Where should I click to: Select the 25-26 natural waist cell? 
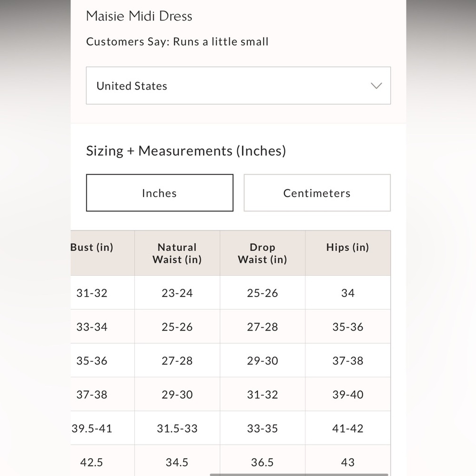tap(177, 327)
